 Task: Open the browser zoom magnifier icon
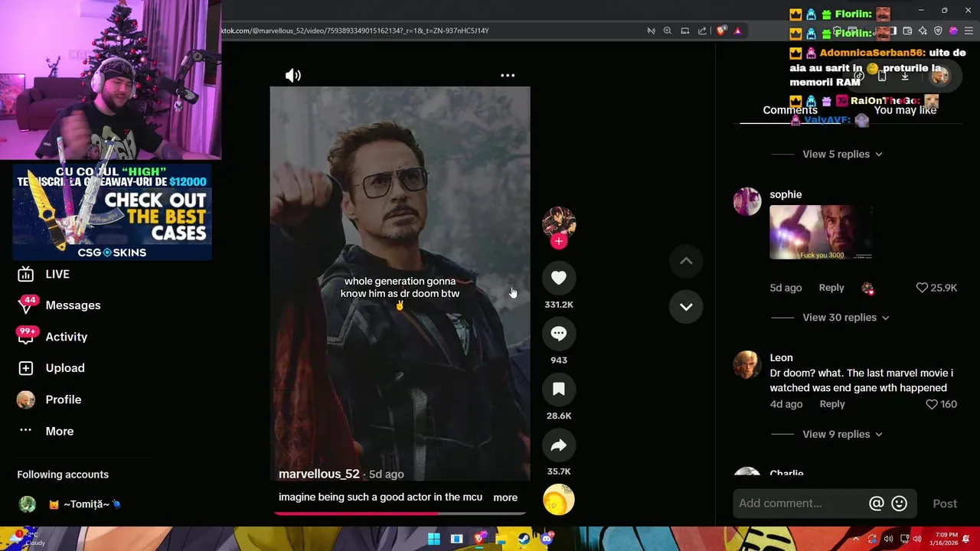pos(668,31)
